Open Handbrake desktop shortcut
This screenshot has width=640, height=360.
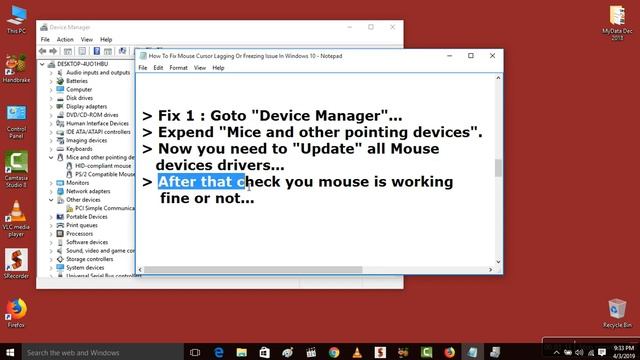[x=16, y=68]
